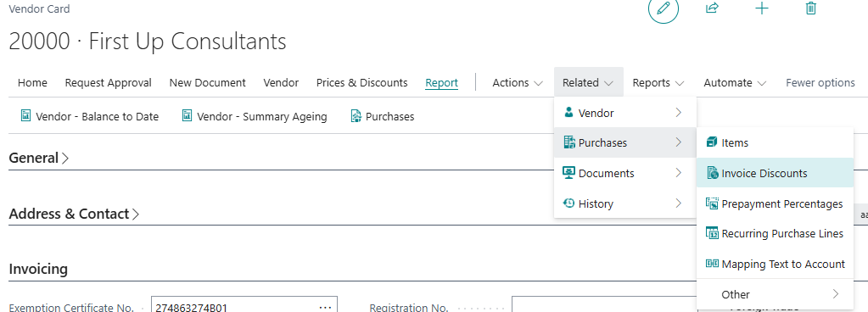Click the share icon
Image resolution: width=868 pixels, height=312 pixels.
coord(712,8)
